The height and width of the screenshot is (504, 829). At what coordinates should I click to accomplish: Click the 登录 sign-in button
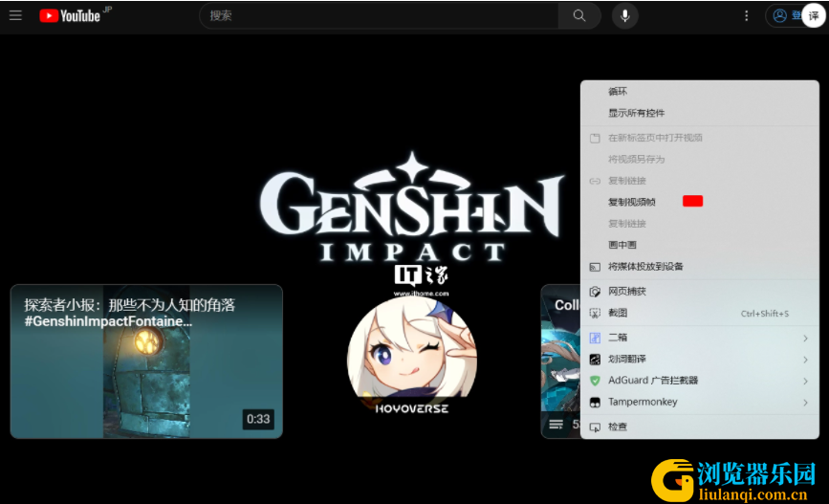788,16
